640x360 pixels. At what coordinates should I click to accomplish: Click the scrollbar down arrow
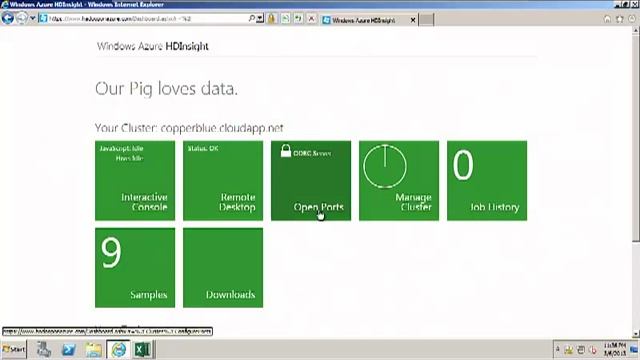coord(636,334)
